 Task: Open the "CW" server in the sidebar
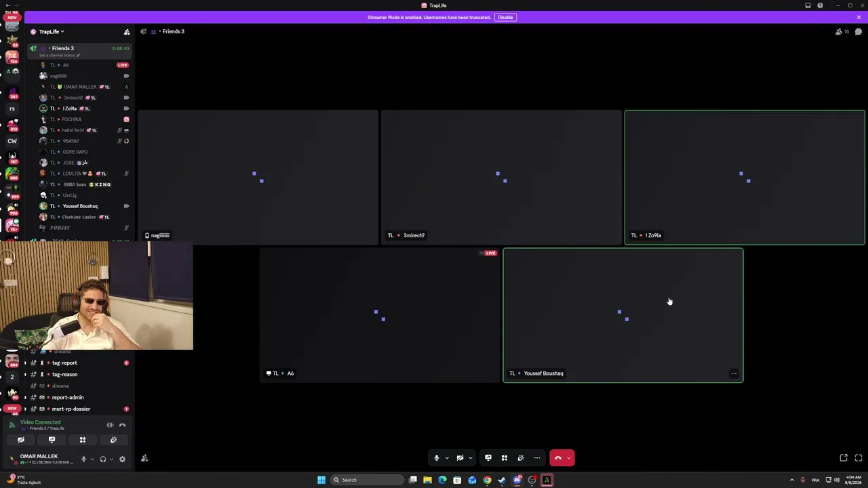[x=12, y=141]
